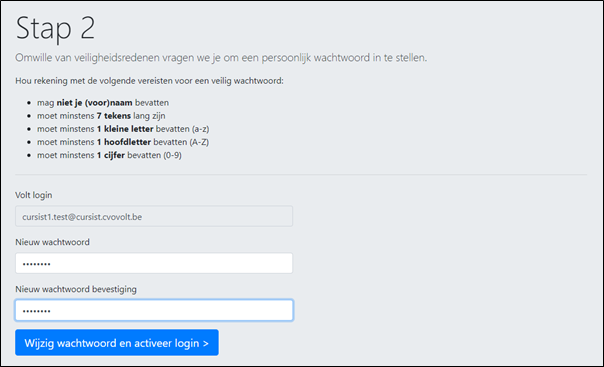Screen dimensions: 604x367
Task: Click the bold '1 cijfer' text
Action: [x=111, y=155]
